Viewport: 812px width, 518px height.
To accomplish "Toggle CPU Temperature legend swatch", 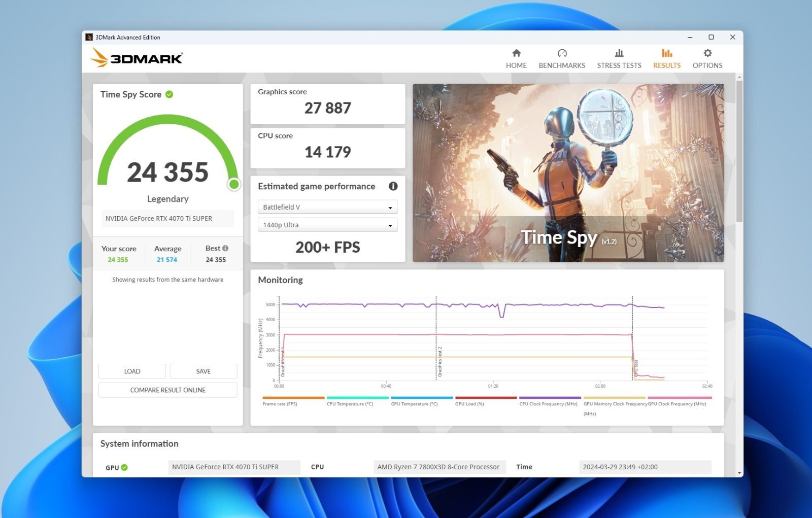I will (x=358, y=398).
